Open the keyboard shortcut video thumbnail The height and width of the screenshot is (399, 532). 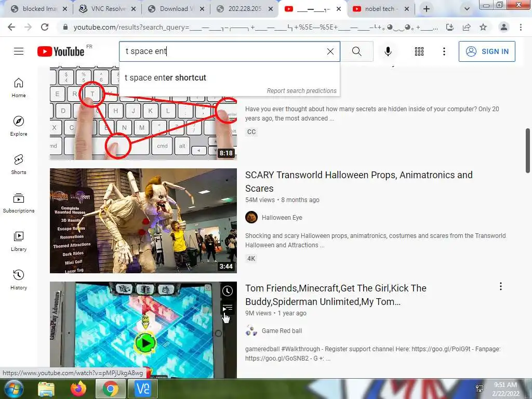pos(143,113)
